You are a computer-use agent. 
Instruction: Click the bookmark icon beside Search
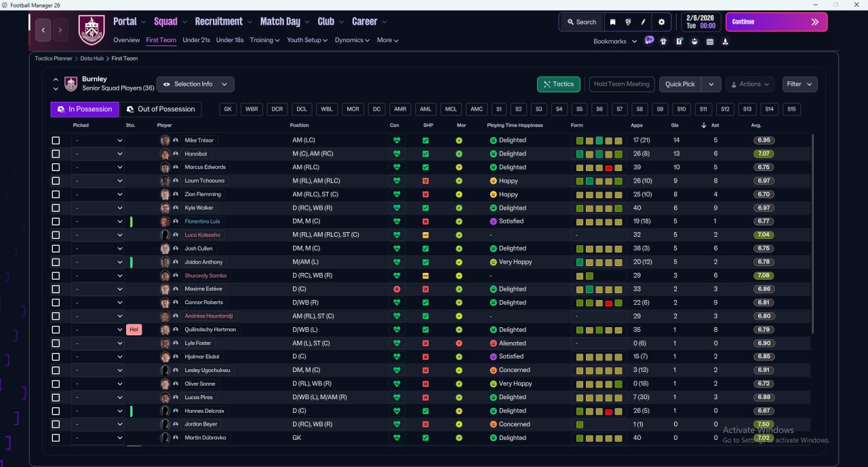612,22
